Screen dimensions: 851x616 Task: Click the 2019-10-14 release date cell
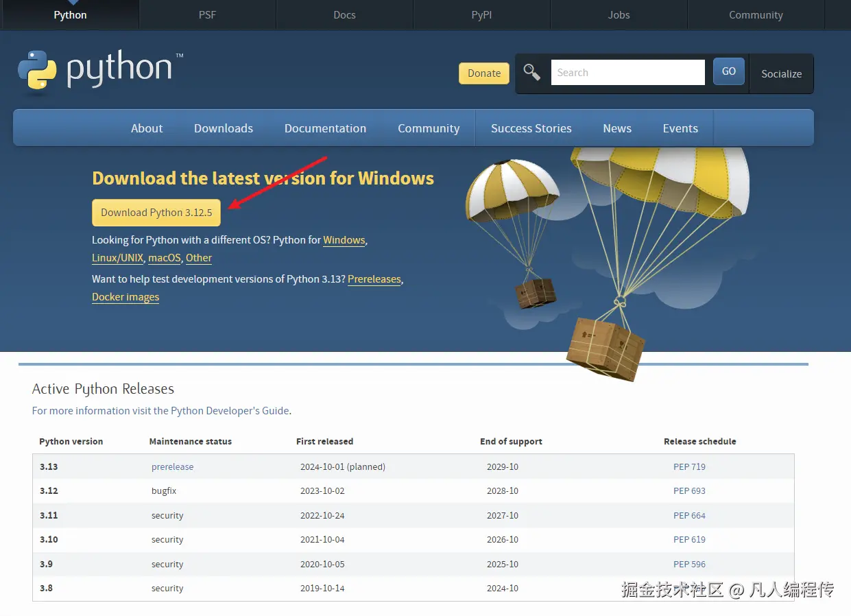[x=322, y=588]
